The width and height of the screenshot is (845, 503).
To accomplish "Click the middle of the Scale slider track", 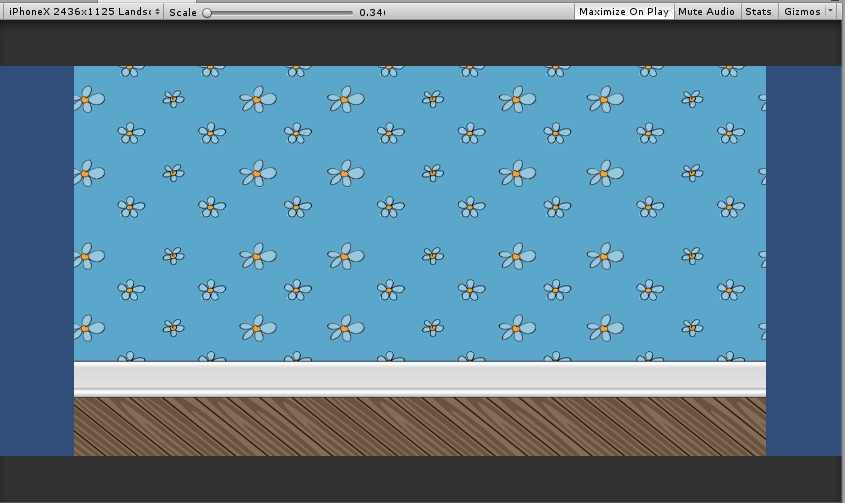I will [278, 13].
